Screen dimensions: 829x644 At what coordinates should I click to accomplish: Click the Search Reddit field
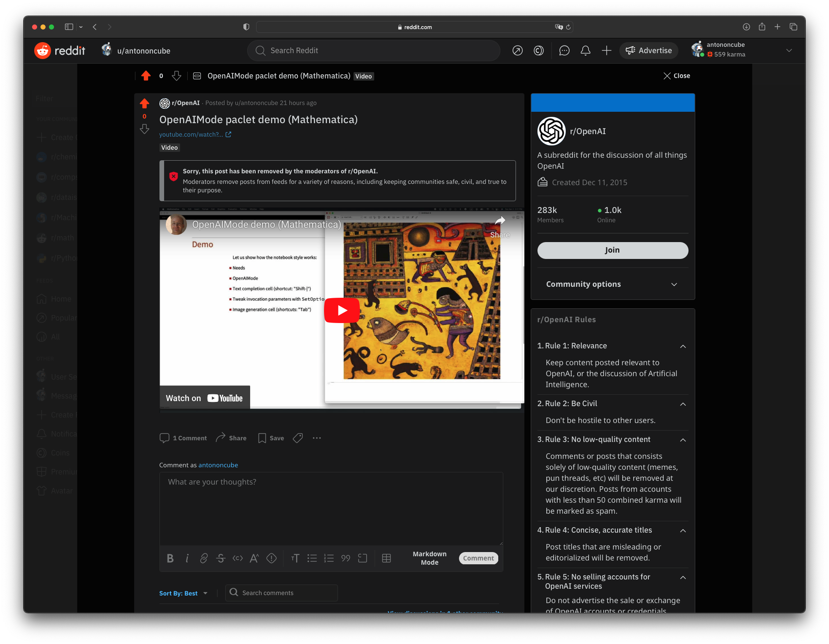[x=373, y=51]
